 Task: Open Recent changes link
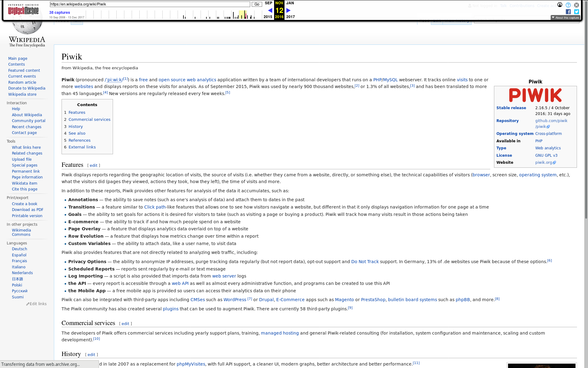pyautogui.click(x=27, y=127)
